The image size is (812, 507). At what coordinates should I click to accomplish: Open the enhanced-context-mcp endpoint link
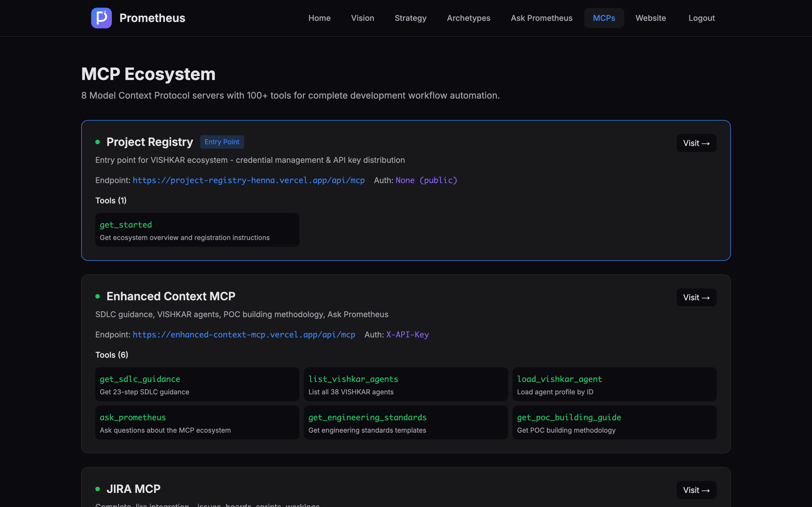point(244,334)
